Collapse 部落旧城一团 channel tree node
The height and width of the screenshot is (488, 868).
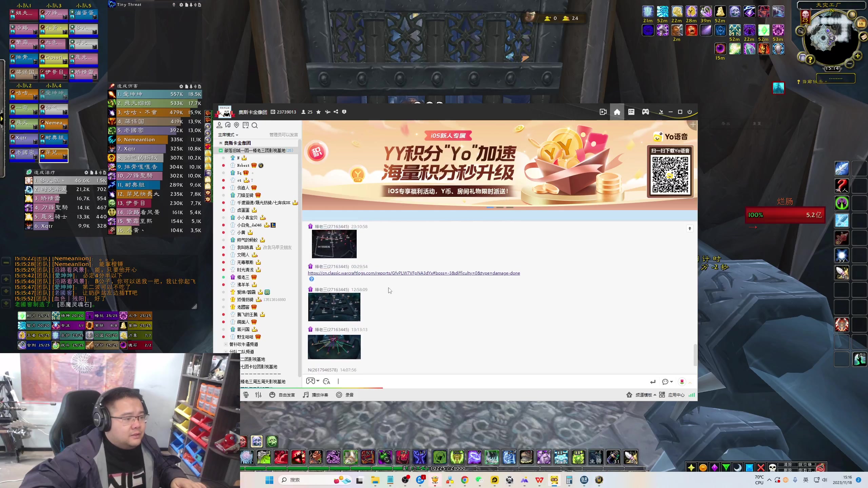click(x=221, y=150)
